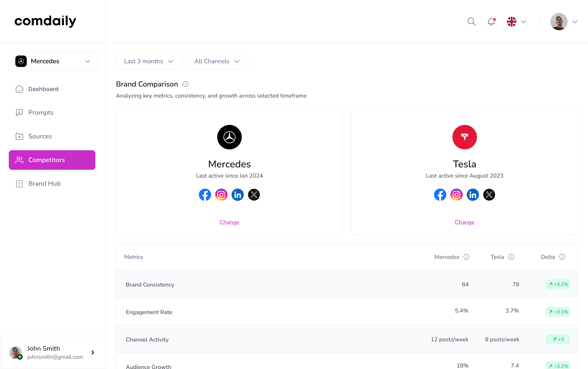Open John Smith account arrow in the sidebar footer

click(93, 352)
